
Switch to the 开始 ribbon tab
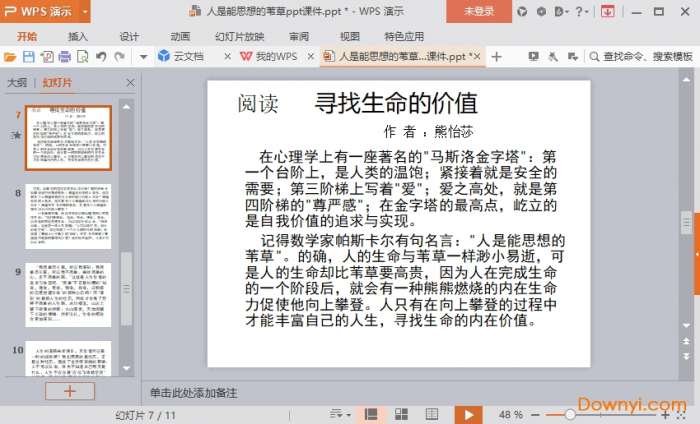[x=27, y=37]
